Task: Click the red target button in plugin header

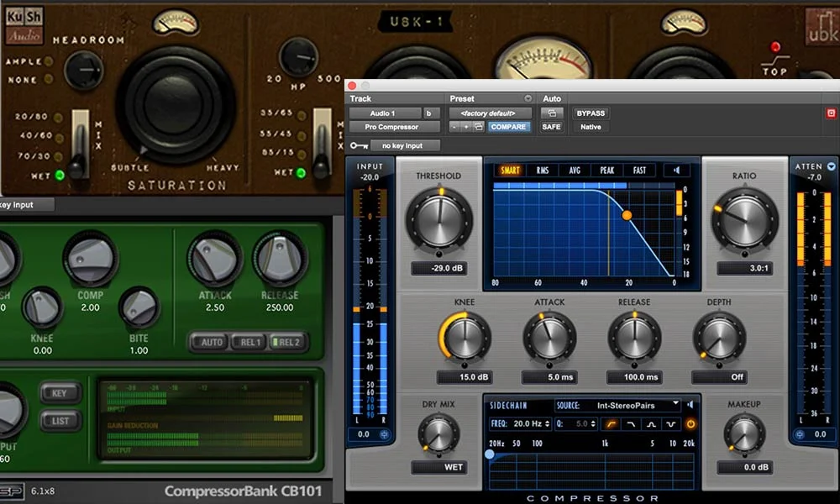Action: pos(831,113)
